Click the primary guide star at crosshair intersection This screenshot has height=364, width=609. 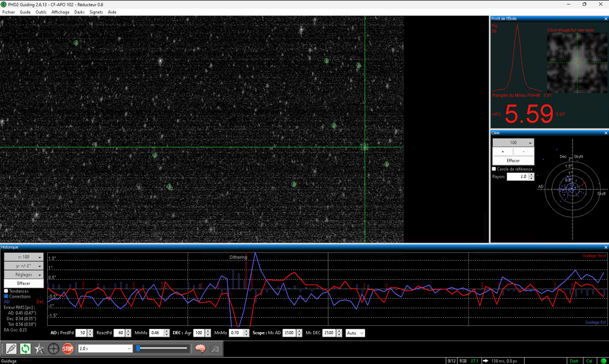pos(364,147)
